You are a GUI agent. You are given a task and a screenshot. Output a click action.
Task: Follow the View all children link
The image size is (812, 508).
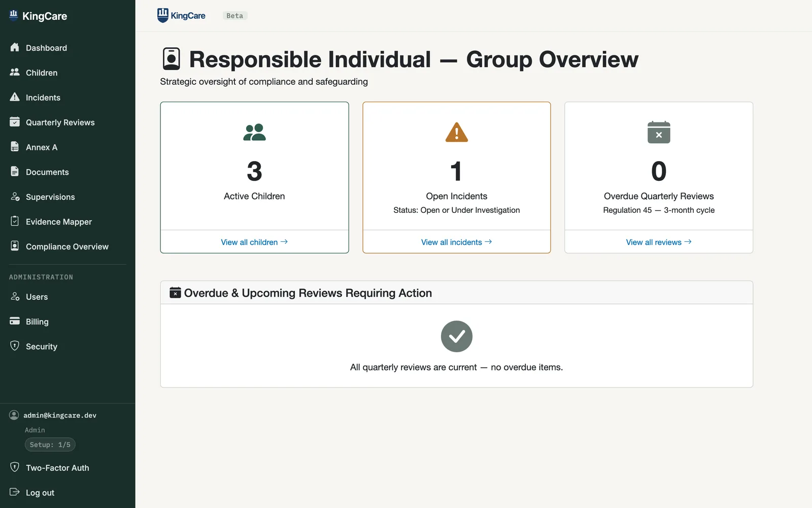click(254, 242)
